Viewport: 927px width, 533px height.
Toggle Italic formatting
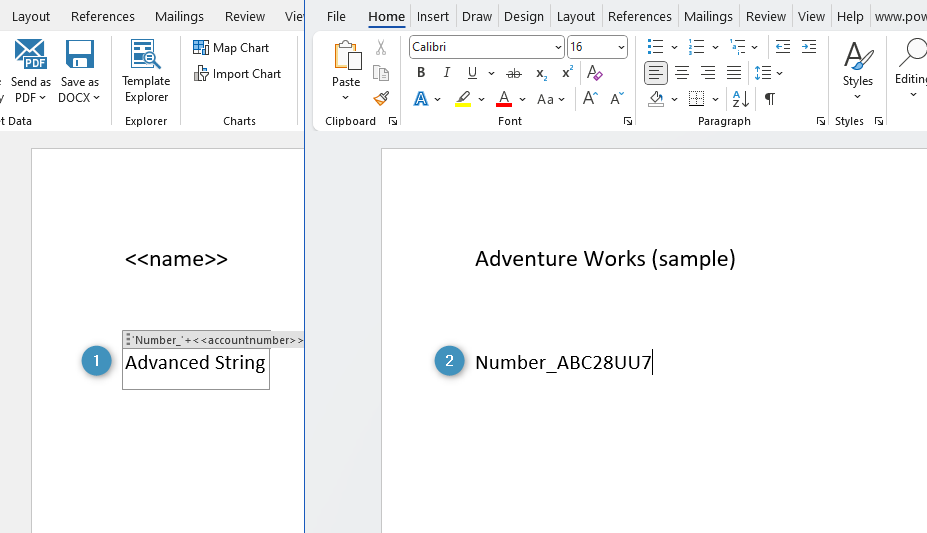tap(446, 73)
